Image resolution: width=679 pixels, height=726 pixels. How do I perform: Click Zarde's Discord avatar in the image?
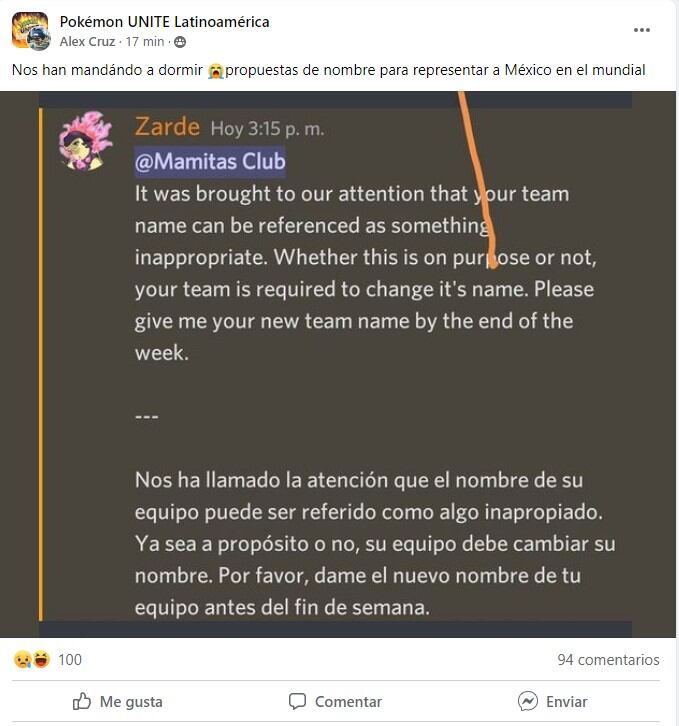click(86, 141)
